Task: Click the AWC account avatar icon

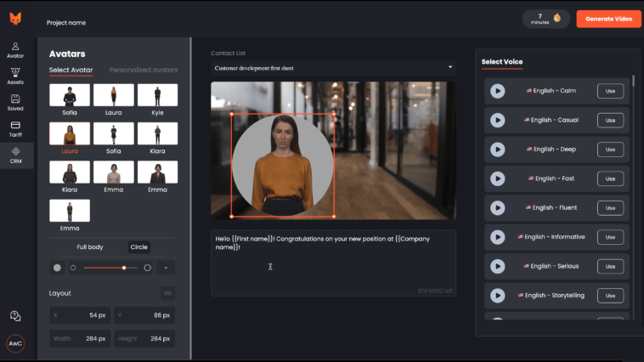Action: tap(15, 343)
